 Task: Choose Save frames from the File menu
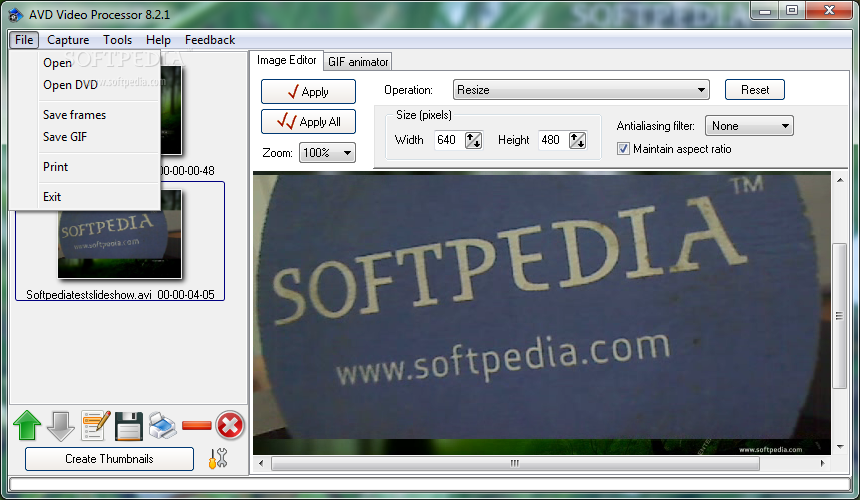pos(85,115)
